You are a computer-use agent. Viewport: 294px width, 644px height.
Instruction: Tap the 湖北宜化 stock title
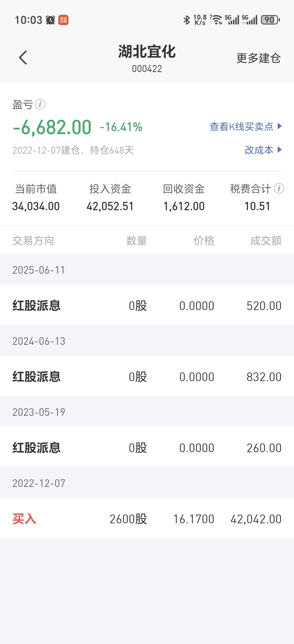147,52
